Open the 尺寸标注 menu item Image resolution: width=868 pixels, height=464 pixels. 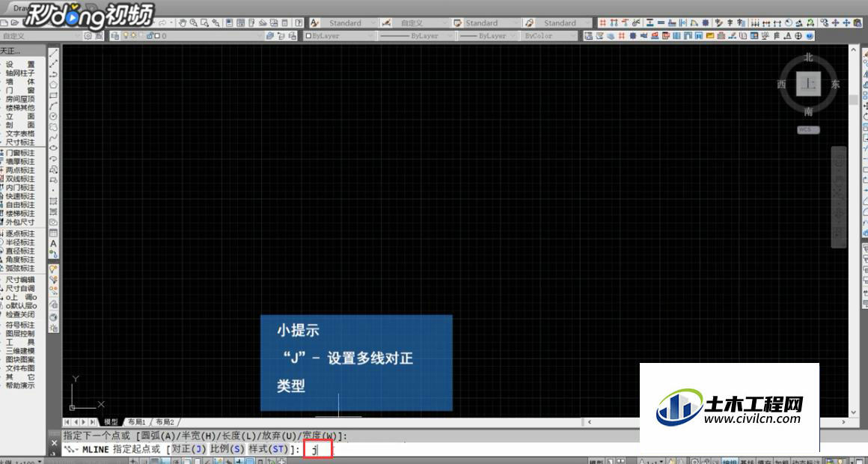(20, 143)
